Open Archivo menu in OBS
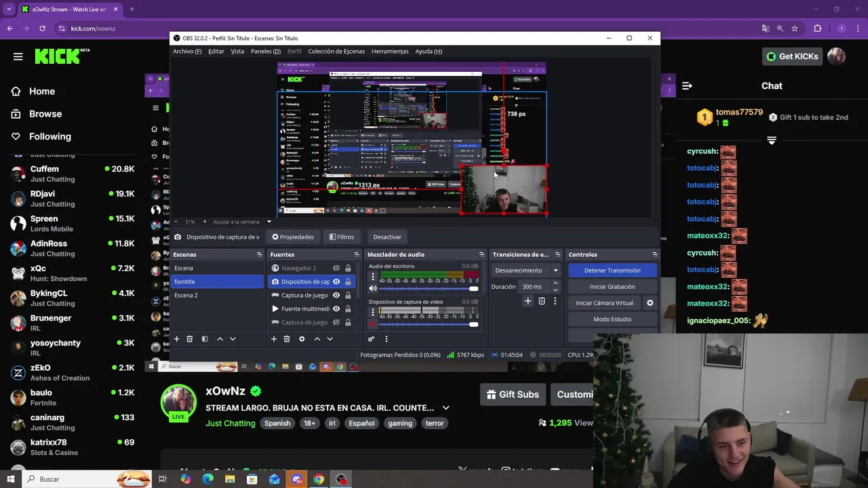868x488 pixels. coord(187,51)
